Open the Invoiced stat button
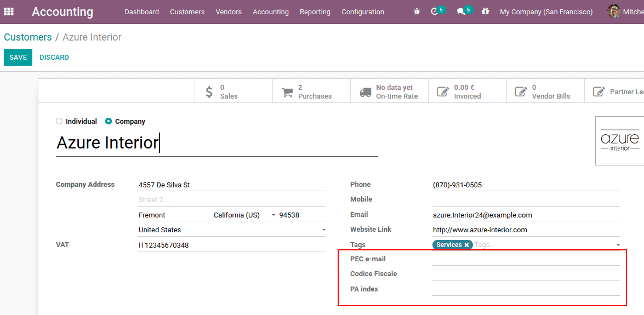Viewport: 644px width, 315px height. click(467, 91)
